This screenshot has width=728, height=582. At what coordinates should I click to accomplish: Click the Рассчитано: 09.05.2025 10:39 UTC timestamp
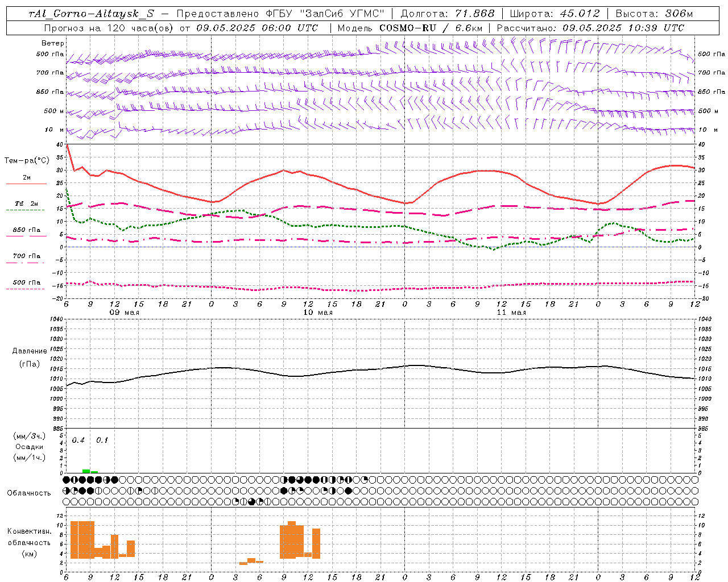[x=590, y=28]
